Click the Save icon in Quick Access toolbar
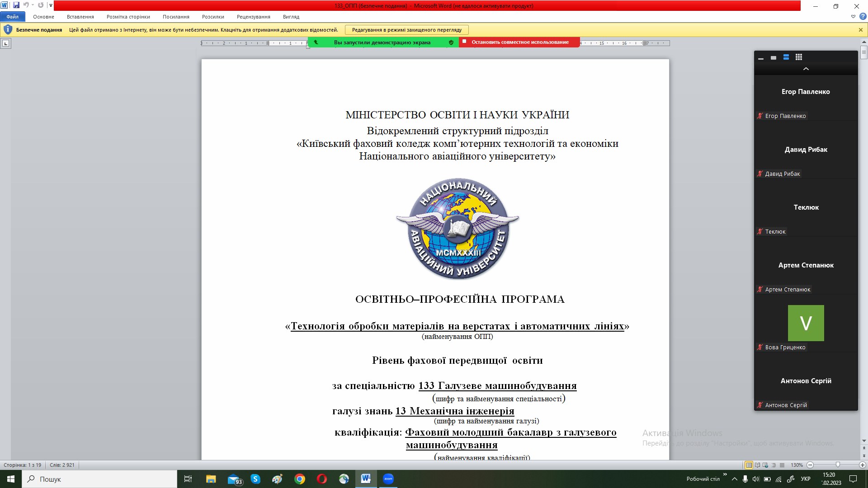This screenshot has height=488, width=868. [16, 5]
